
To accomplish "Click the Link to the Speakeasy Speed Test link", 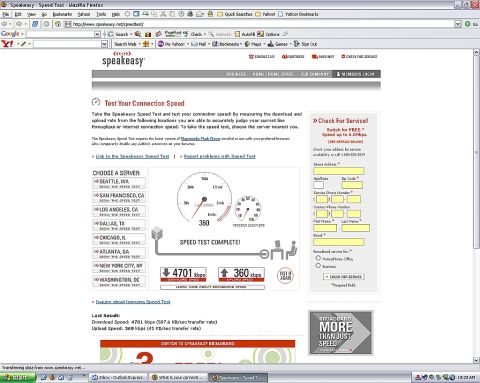I will [x=132, y=156].
